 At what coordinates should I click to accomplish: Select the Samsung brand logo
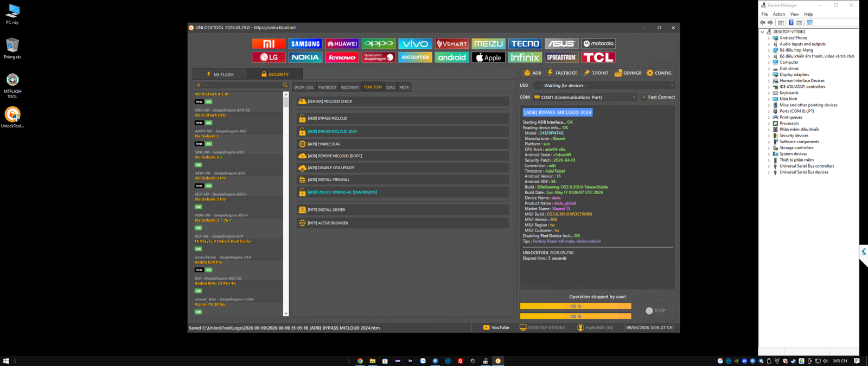(305, 43)
